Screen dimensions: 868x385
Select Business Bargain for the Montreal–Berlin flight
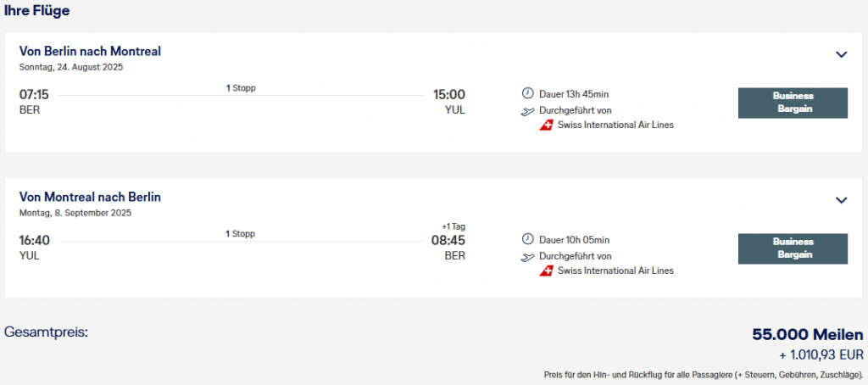click(793, 248)
